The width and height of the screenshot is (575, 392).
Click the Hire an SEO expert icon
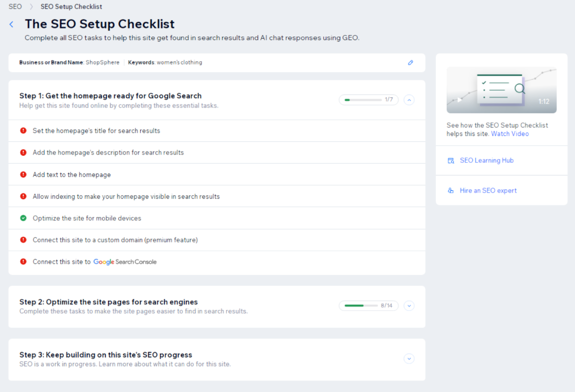click(451, 191)
